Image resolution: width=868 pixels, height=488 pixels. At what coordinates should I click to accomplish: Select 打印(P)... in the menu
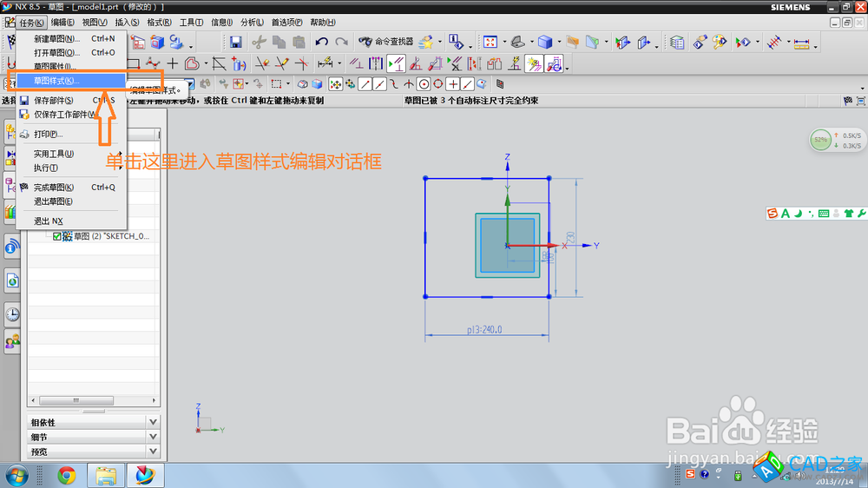(71, 134)
